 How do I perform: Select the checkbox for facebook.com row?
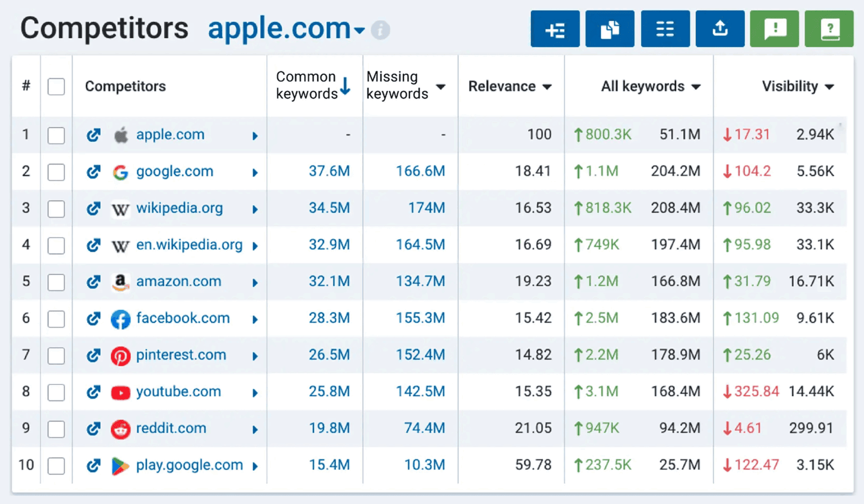click(x=56, y=318)
